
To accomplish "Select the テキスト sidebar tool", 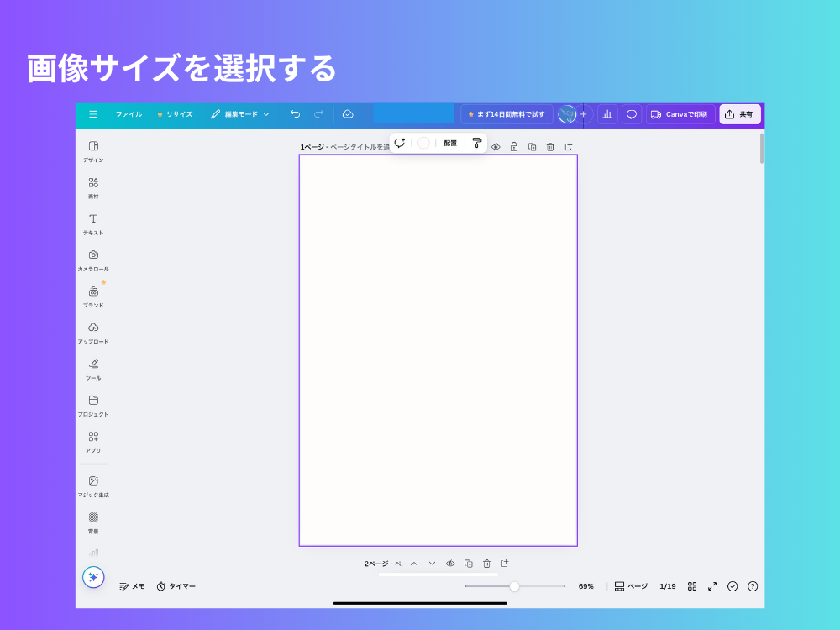I will [93, 222].
